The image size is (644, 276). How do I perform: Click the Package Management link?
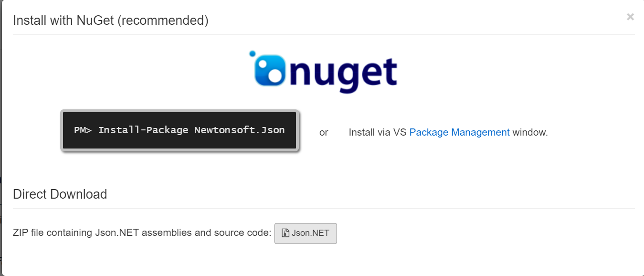coord(459,132)
